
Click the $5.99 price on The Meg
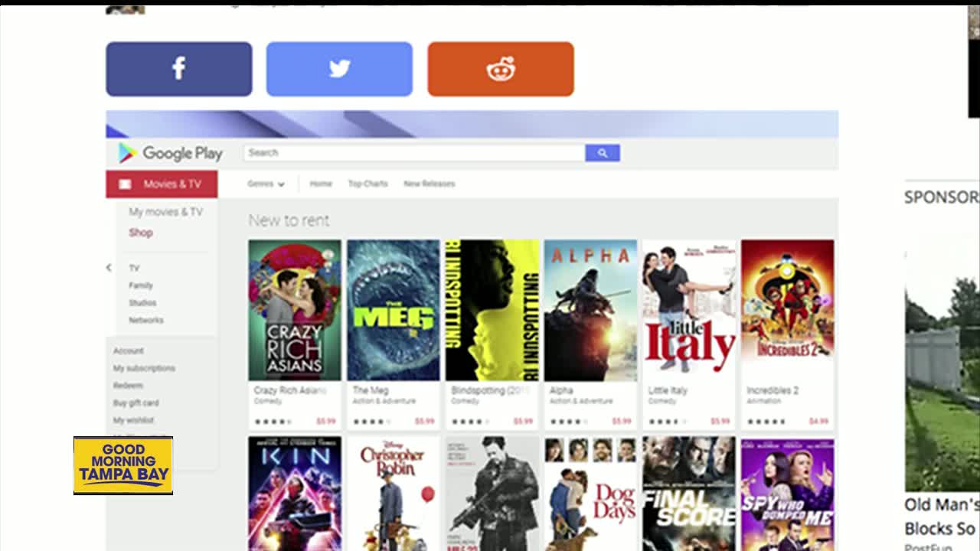424,422
